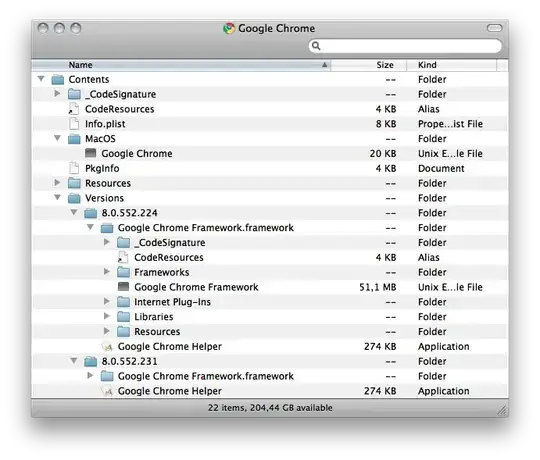The width and height of the screenshot is (540, 460).
Task: Select the top-level CodeResources alias row
Action: click(x=270, y=109)
